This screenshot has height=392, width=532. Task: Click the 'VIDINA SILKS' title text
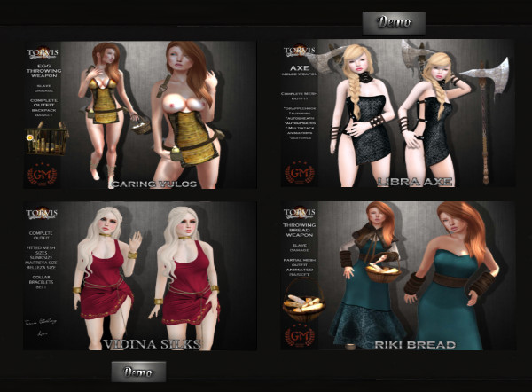pyautogui.click(x=152, y=344)
